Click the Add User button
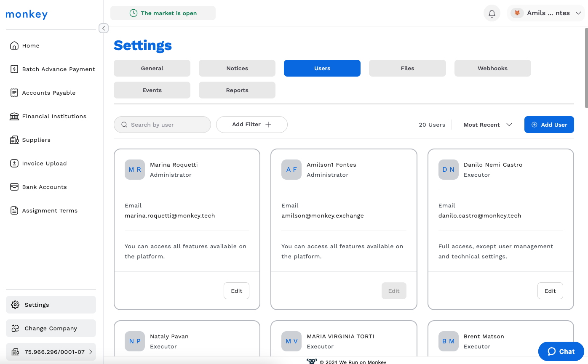The image size is (588, 364). tap(549, 125)
